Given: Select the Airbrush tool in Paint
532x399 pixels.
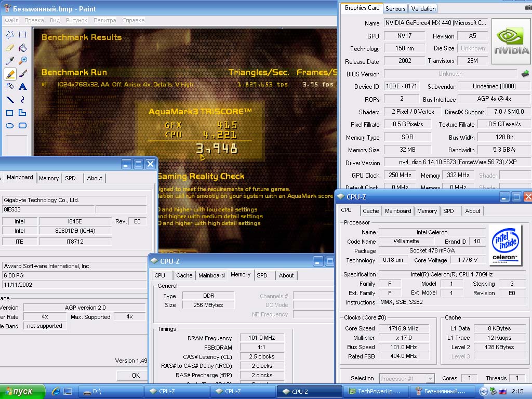Looking at the screenshot, I should coord(10,87).
